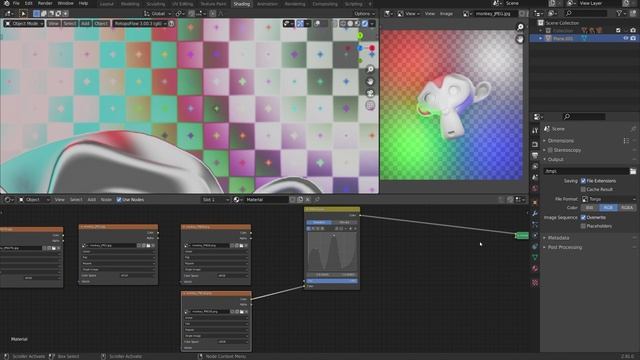This screenshot has height=360, width=640.
Task: Select the tweak select tool icon
Action: pos(23,13)
